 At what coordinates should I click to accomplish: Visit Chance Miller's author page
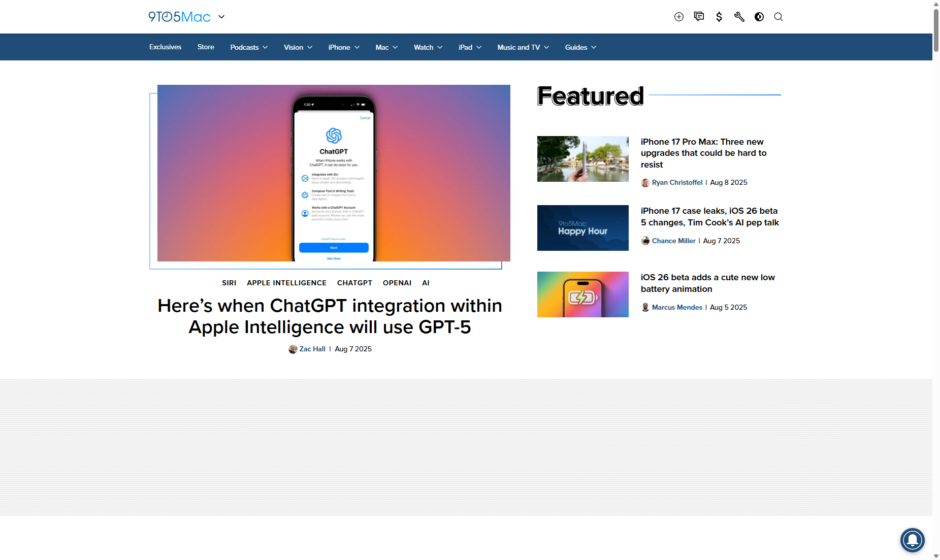tap(673, 241)
